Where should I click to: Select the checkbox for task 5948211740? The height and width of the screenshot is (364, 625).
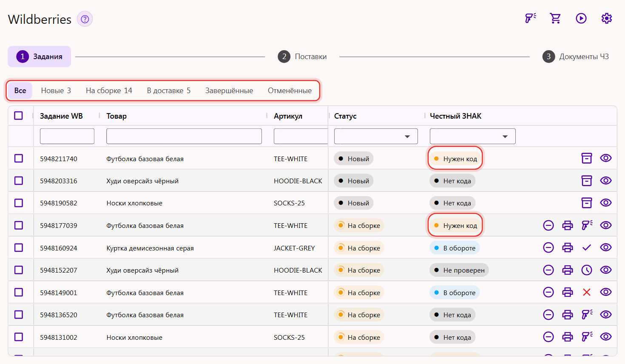click(x=19, y=158)
